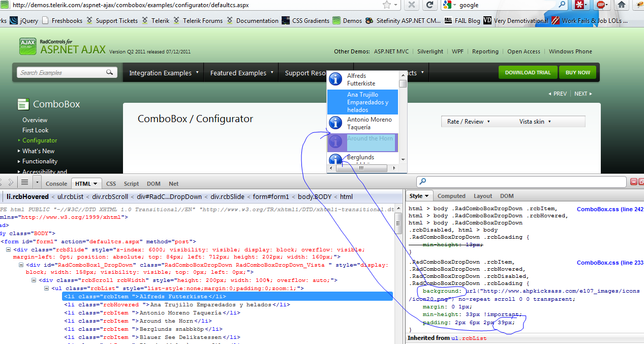Image resolution: width=644 pixels, height=344 pixels.
Task: Click BUY NOW button
Action: click(x=578, y=72)
